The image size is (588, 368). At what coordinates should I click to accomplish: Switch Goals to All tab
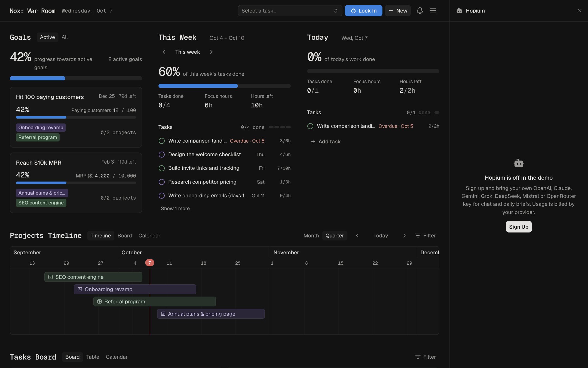65,37
